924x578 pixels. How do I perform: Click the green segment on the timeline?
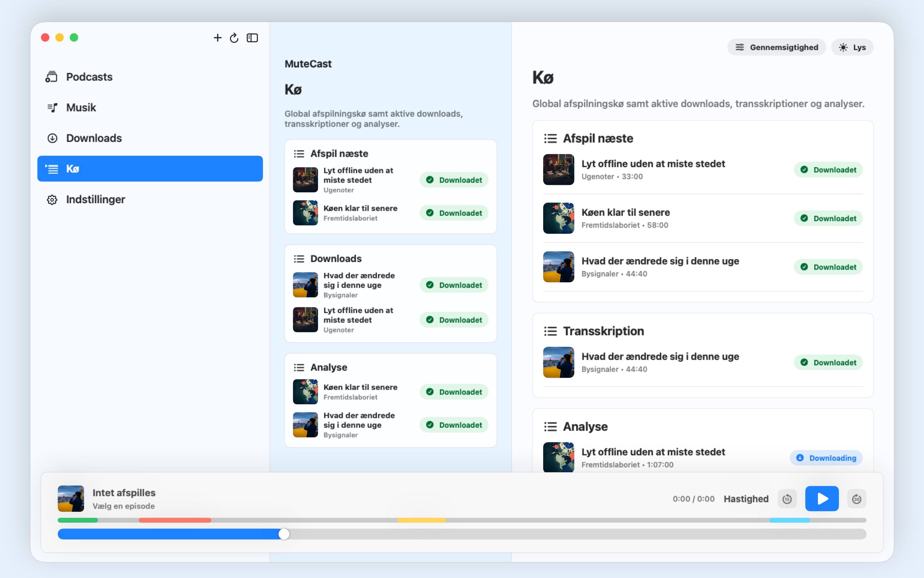[78, 520]
